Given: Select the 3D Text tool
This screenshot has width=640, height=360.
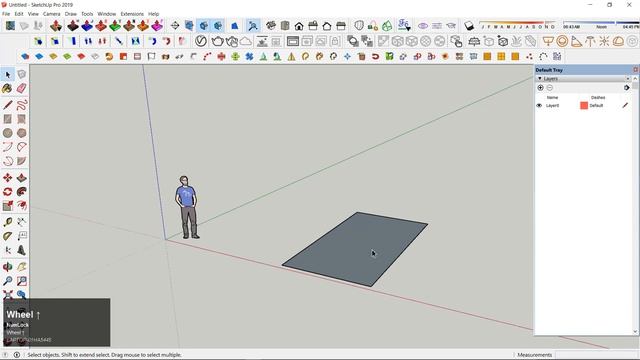Looking at the screenshot, I should (x=22, y=250).
